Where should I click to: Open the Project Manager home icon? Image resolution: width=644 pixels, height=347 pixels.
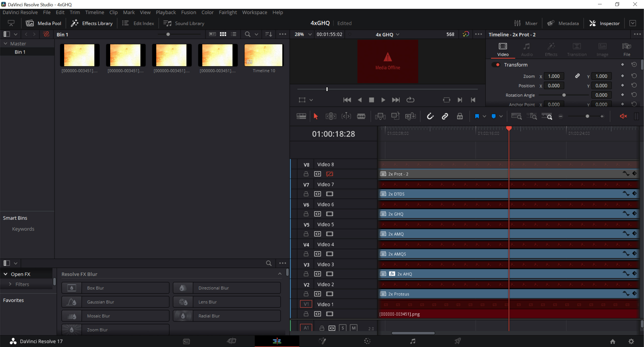point(613,341)
